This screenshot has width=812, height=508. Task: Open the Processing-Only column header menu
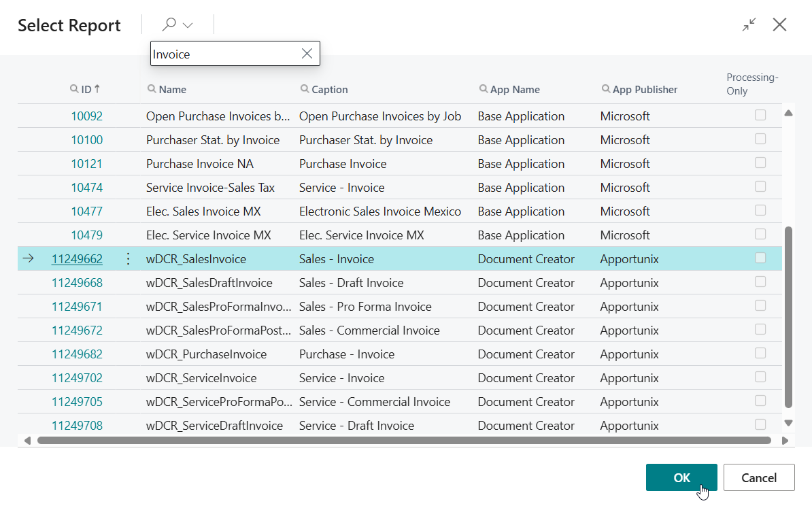coord(751,84)
